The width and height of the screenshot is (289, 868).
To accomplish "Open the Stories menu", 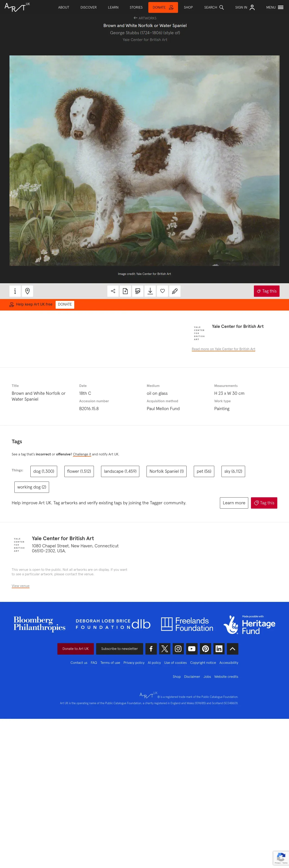I will click(136, 7).
